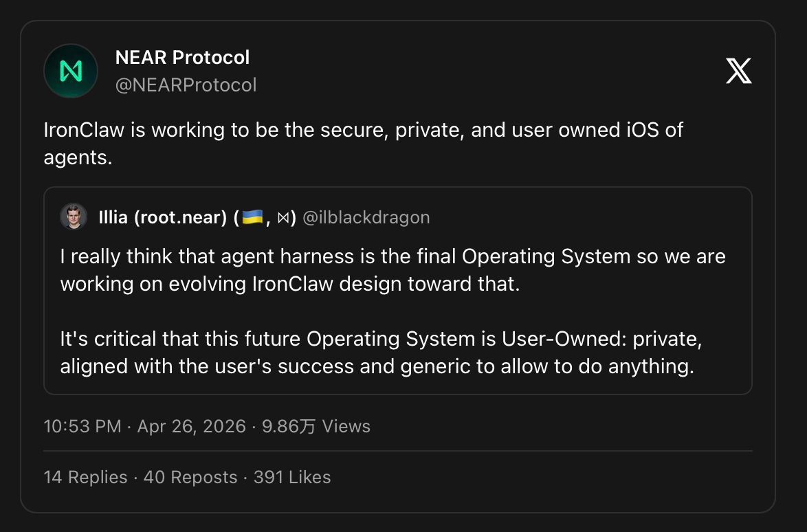Open the Illia (root.near) author name
This screenshot has width=807, height=532.
click(x=163, y=218)
